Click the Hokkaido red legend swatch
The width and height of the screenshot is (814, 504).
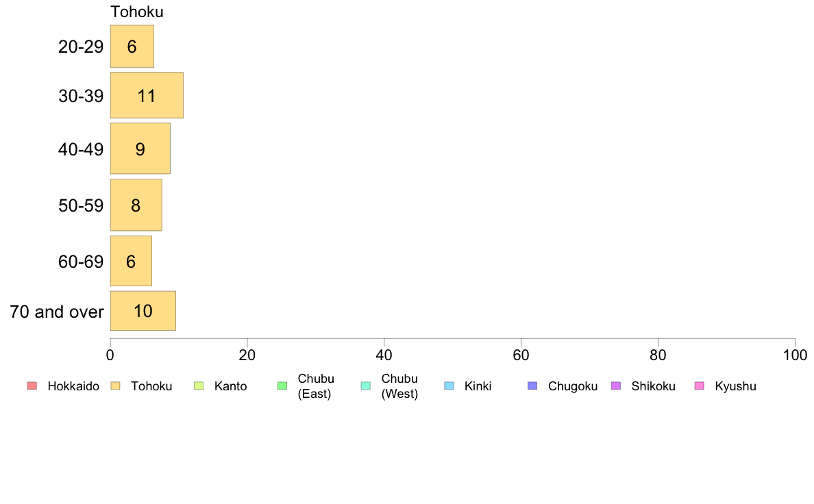(x=32, y=386)
